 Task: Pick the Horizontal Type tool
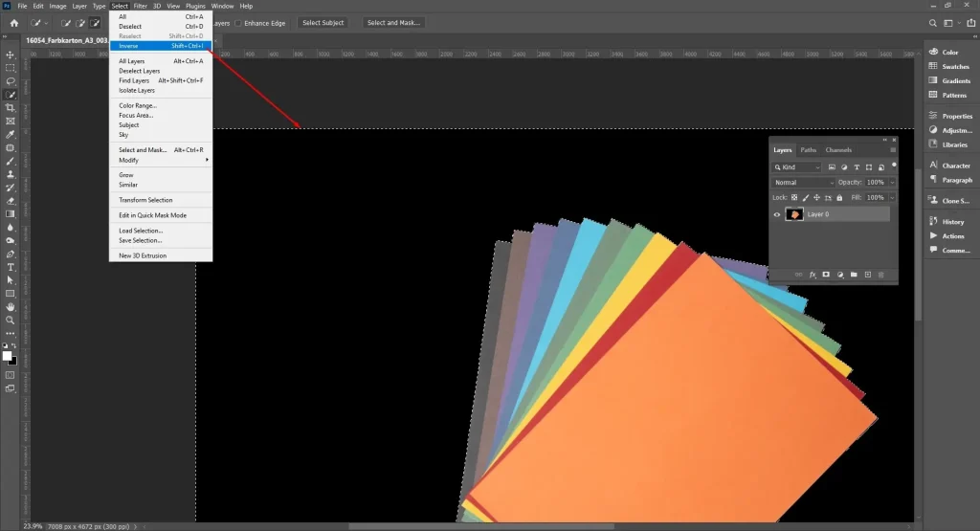pos(10,267)
